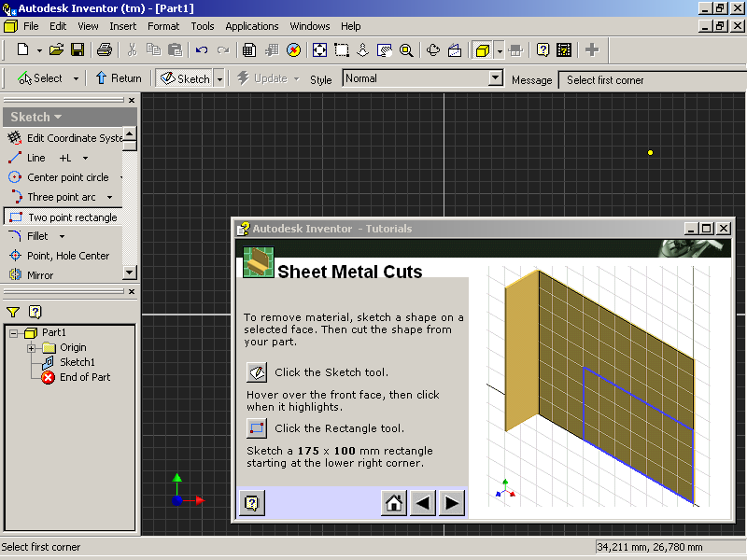Activate the Pan hand icon
The image size is (747, 560).
click(x=385, y=50)
